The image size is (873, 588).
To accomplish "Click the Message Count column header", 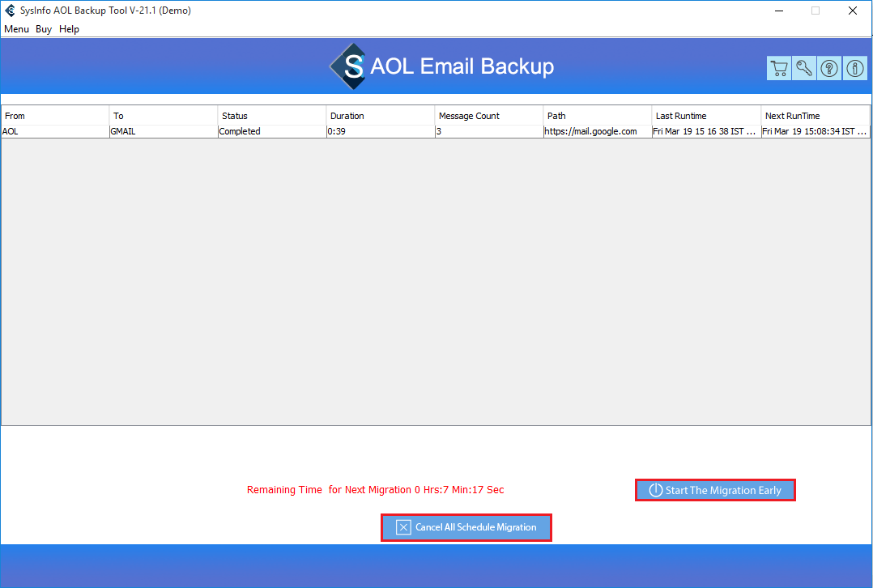I will pyautogui.click(x=489, y=116).
